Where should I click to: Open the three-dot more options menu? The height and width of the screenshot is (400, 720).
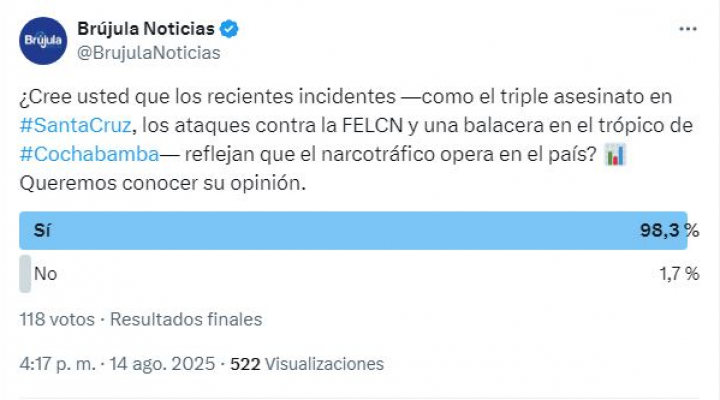pyautogui.click(x=688, y=29)
